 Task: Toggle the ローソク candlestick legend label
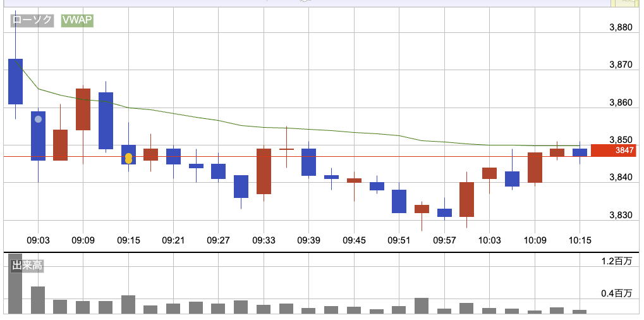(32, 20)
